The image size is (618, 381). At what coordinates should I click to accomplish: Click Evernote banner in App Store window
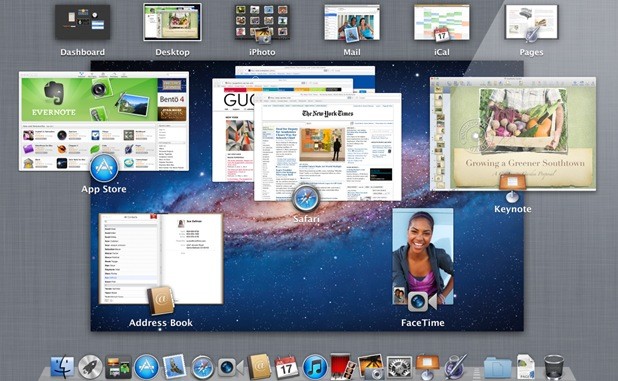(x=89, y=99)
